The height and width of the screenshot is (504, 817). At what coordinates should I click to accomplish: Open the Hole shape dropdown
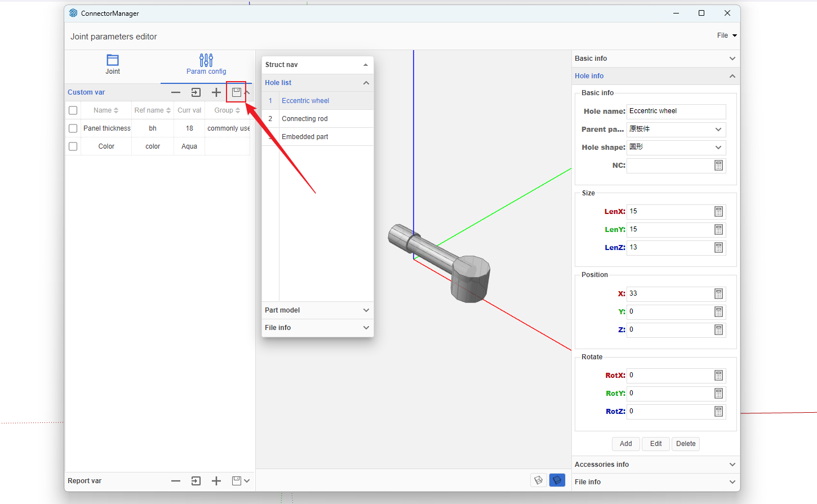(x=676, y=148)
